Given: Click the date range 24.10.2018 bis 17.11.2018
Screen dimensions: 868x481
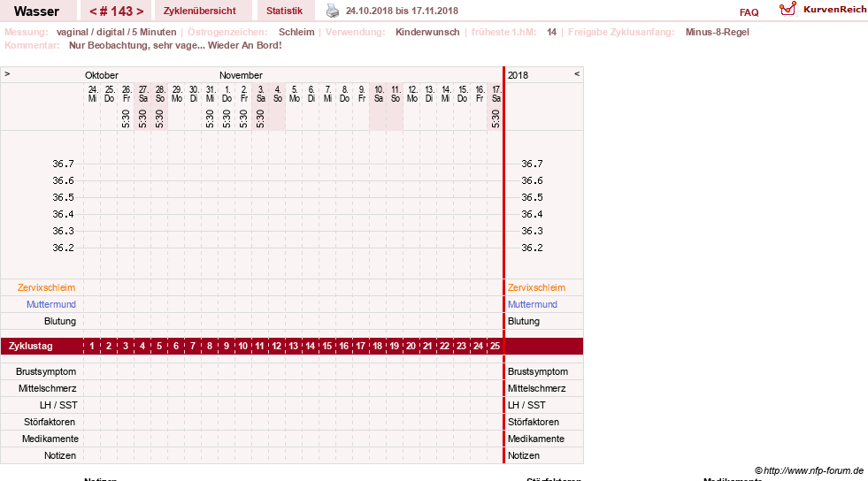Looking at the screenshot, I should click(402, 11).
